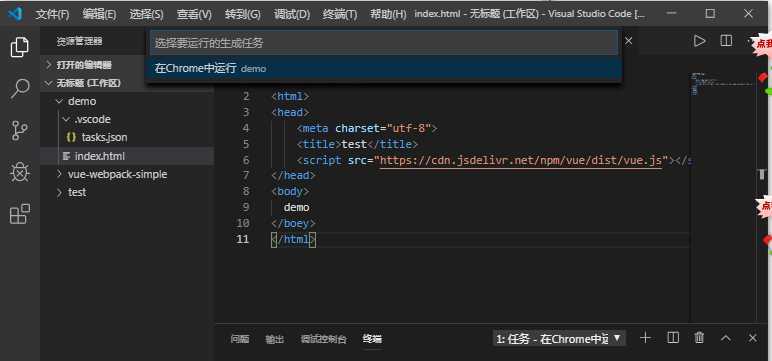Delete the terminal with the trash icon
Viewport: 772px width, 361px height.
click(x=699, y=338)
